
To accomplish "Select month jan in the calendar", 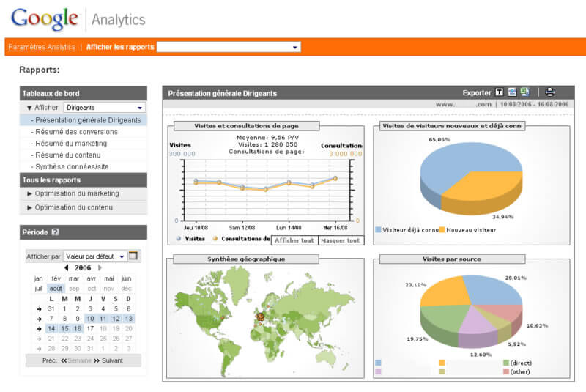I will pyautogui.click(x=39, y=278).
